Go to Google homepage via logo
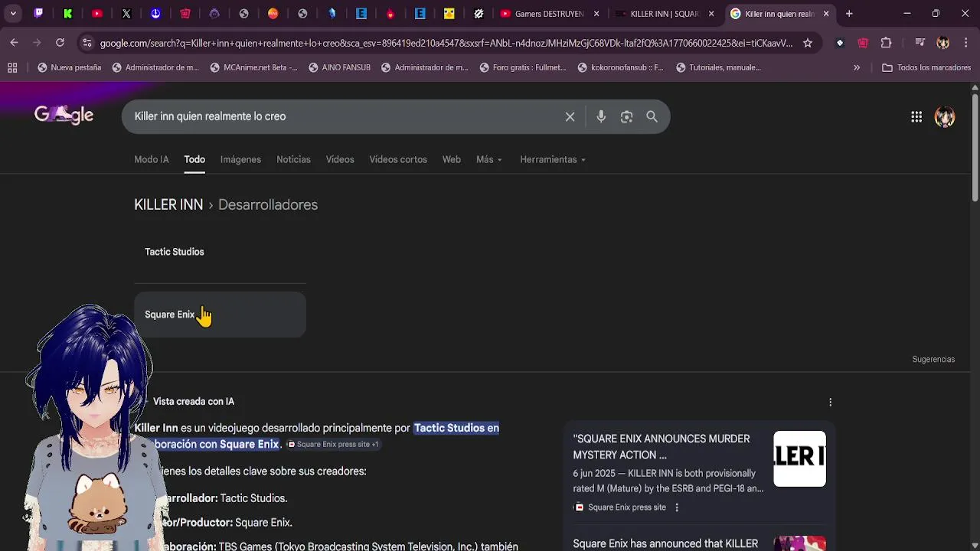Screen dimensions: 980x551 coord(64,115)
